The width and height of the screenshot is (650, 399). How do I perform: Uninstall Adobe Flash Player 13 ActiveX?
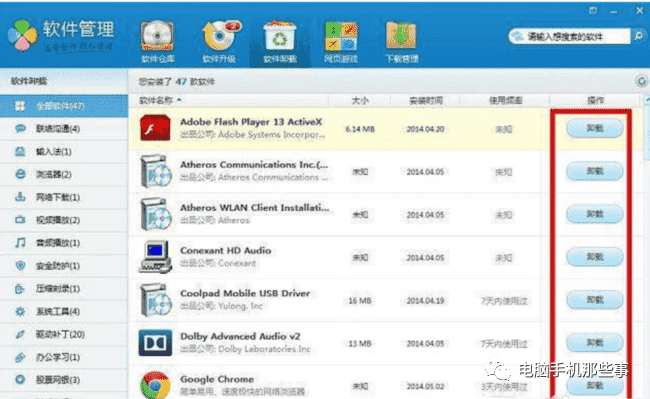click(x=594, y=128)
